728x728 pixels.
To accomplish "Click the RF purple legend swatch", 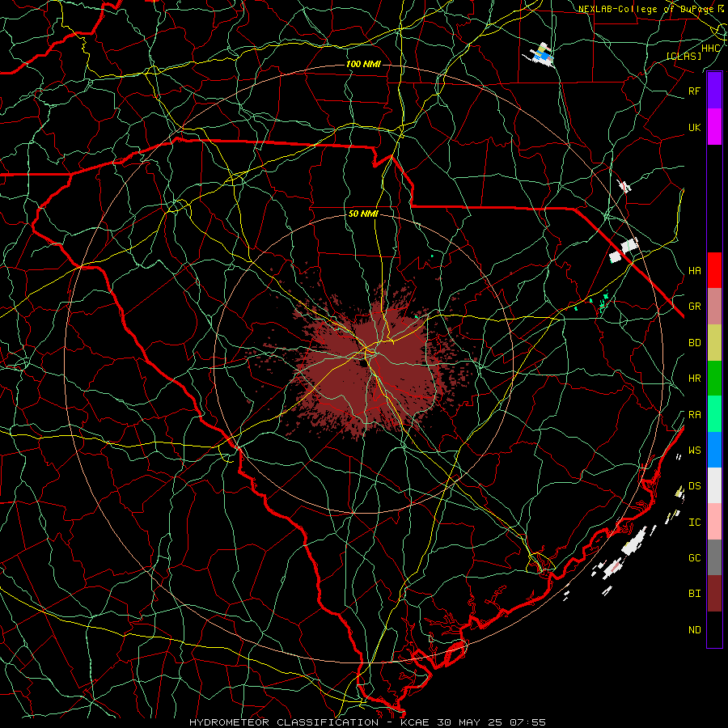I will 714,91.
